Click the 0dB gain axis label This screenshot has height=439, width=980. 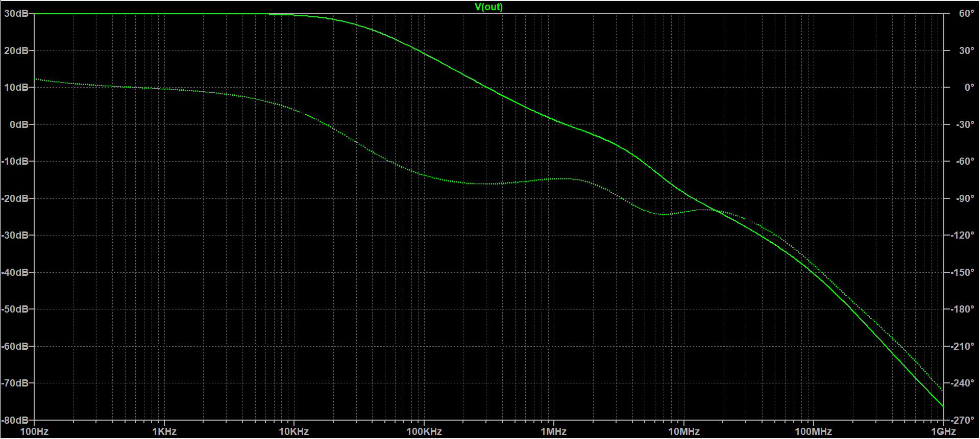[19, 124]
